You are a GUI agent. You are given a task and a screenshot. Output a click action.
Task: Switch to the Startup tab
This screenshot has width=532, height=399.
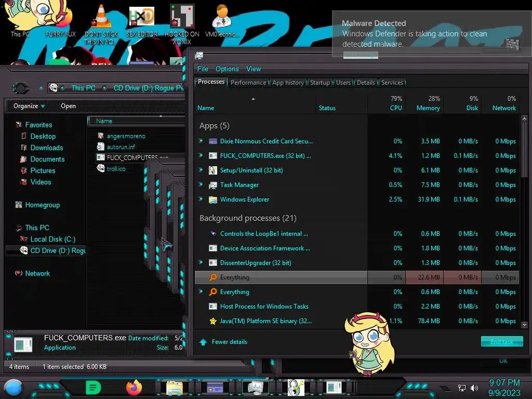coord(320,83)
